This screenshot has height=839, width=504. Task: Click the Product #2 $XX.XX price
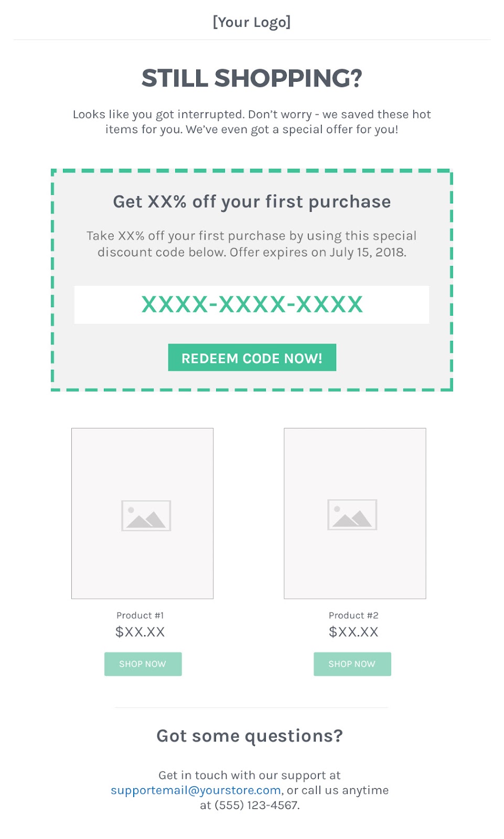353,632
